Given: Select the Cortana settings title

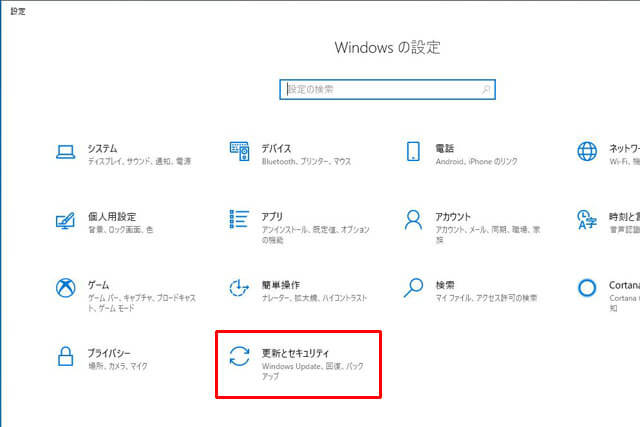Looking at the screenshot, I should coord(624,285).
